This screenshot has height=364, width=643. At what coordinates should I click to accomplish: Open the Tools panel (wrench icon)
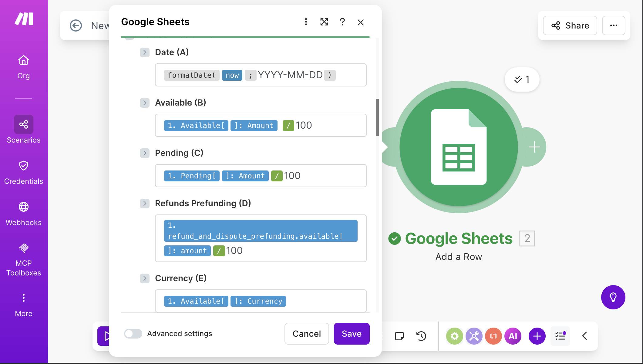click(x=474, y=336)
